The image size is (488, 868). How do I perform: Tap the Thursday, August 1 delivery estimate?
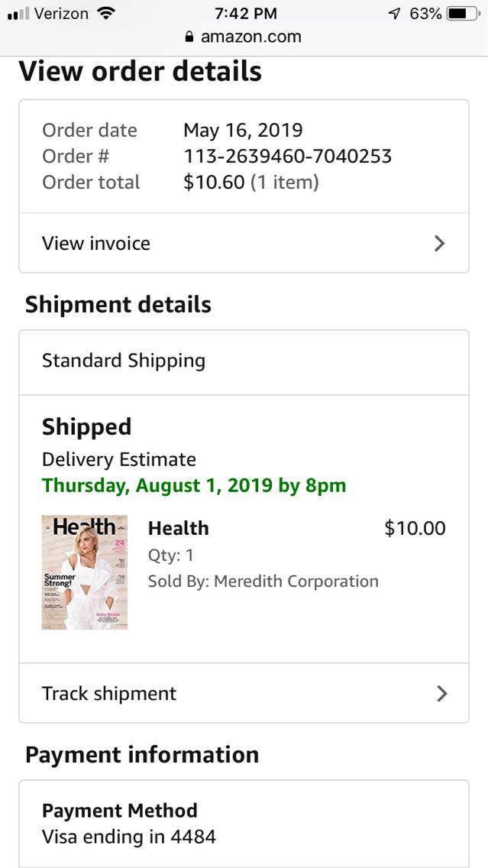[194, 485]
